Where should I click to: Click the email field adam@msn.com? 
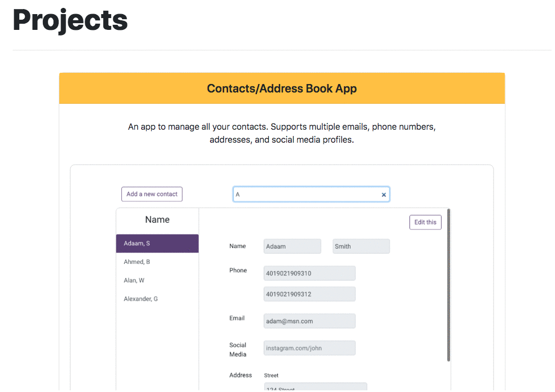[x=309, y=321]
